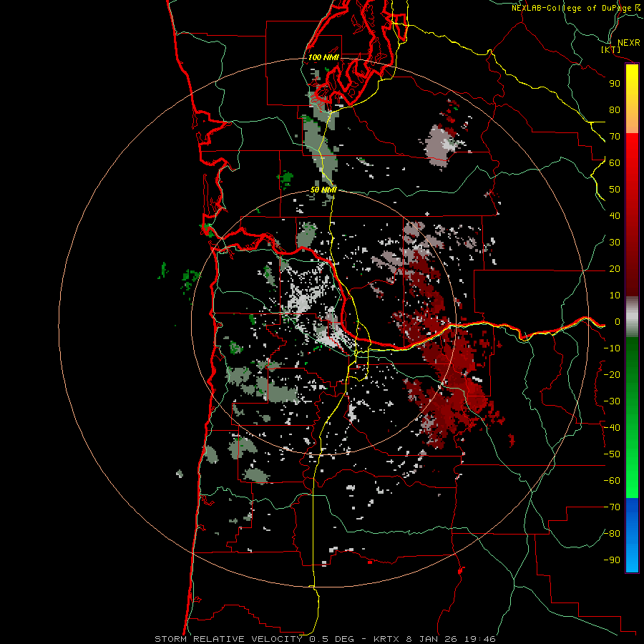Click the -40 value on velocity scale

tap(612, 428)
